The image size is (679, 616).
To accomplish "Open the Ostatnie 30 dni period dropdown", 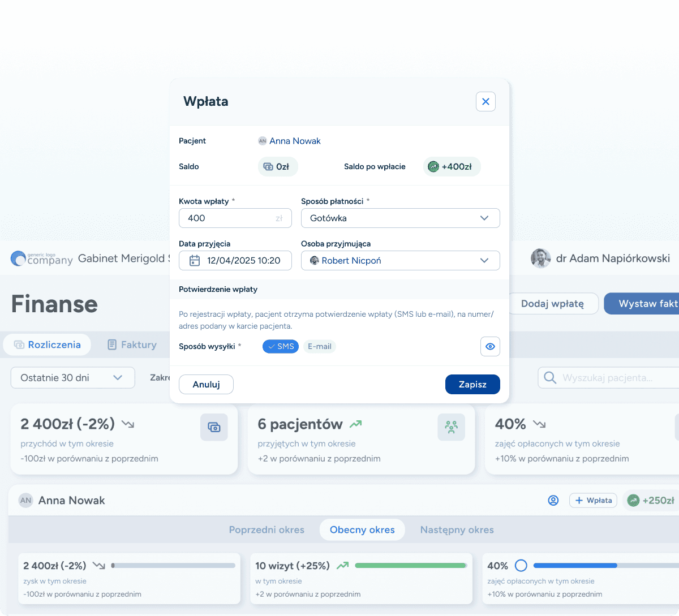I will [x=72, y=378].
